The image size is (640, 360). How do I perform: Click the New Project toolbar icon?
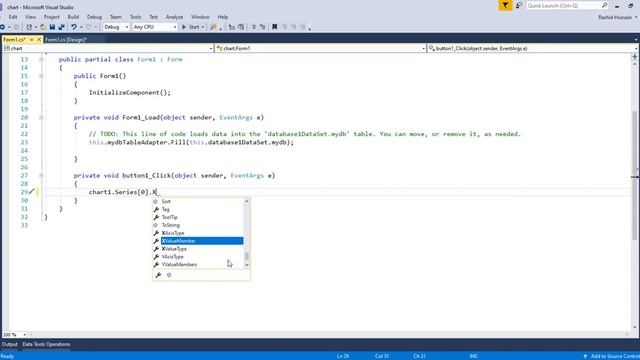pyautogui.click(x=29, y=27)
